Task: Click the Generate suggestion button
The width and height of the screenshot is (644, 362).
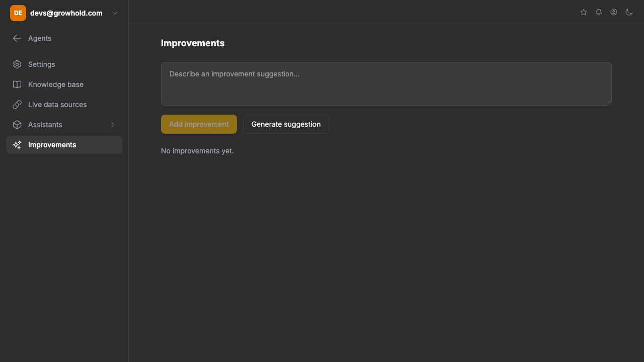Action: pyautogui.click(x=286, y=124)
